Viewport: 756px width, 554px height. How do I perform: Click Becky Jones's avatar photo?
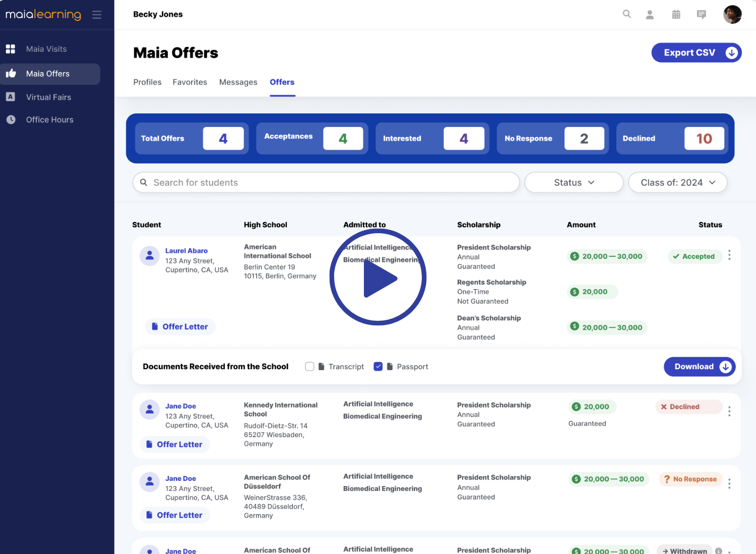pos(732,15)
